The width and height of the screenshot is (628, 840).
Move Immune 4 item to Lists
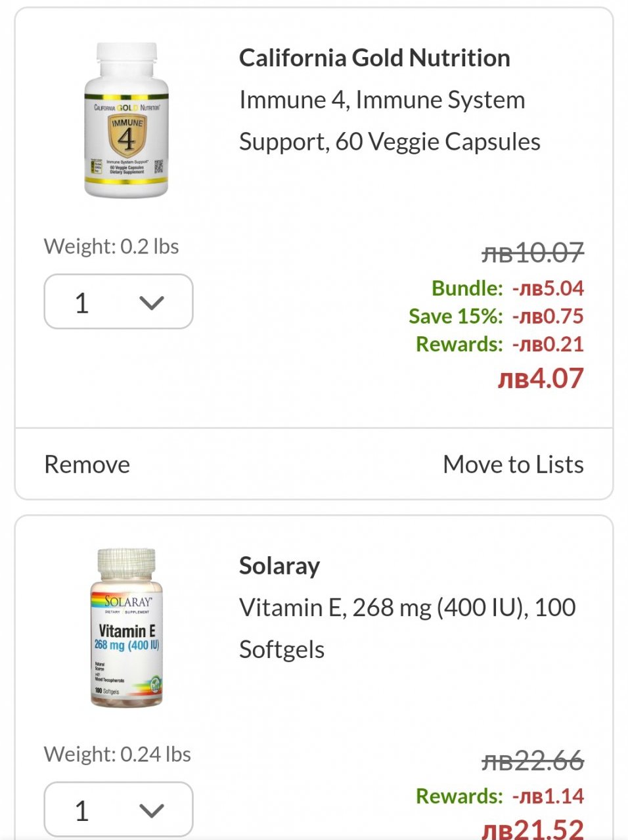coord(513,464)
